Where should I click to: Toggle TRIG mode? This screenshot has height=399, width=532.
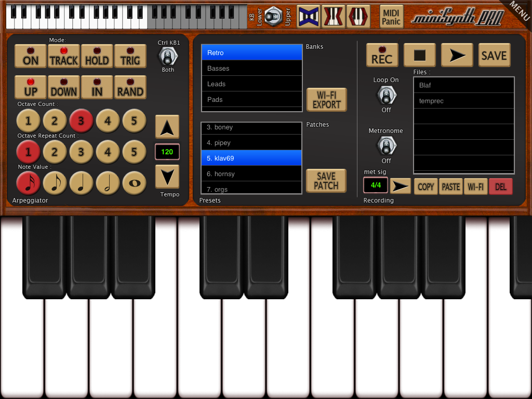[130, 56]
